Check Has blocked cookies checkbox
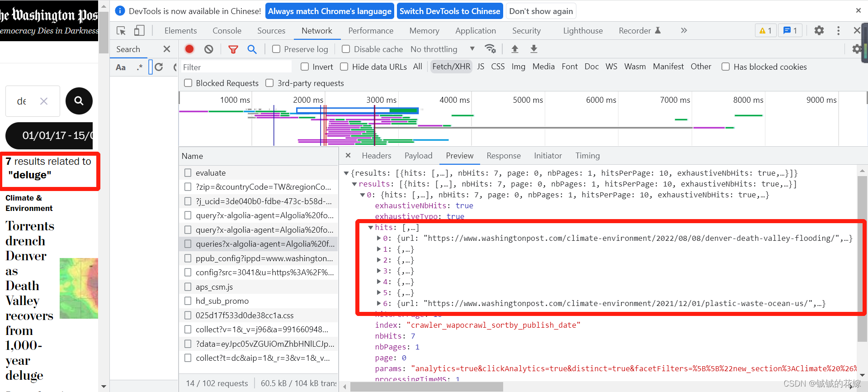868x392 pixels. pyautogui.click(x=726, y=67)
